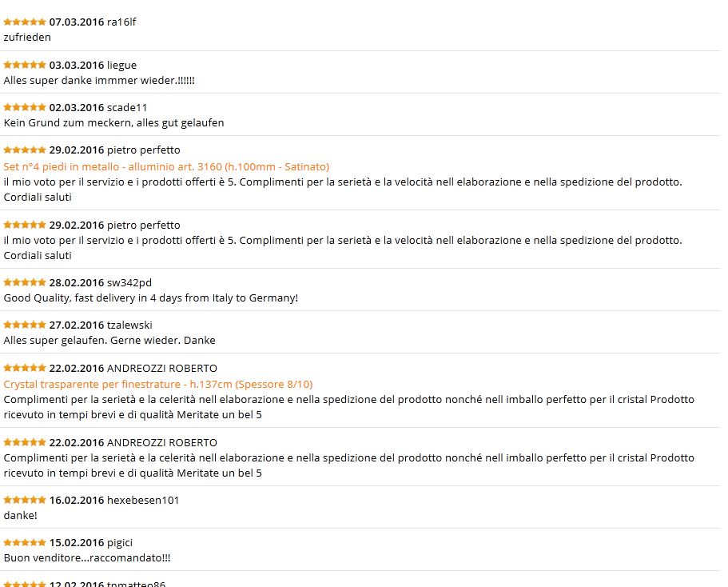
Task: Click the review text "Good Quality, fast delivery"
Action: click(151, 297)
